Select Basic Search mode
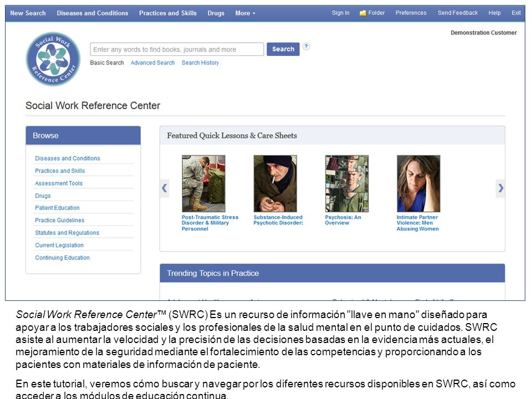 click(x=107, y=63)
